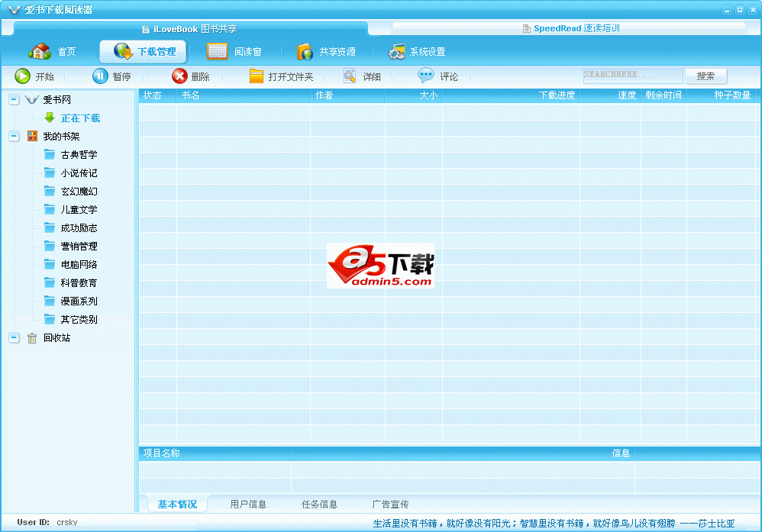Click the 回收站 recycle bin icon
Image resolution: width=762 pixels, height=532 pixels.
coord(32,337)
